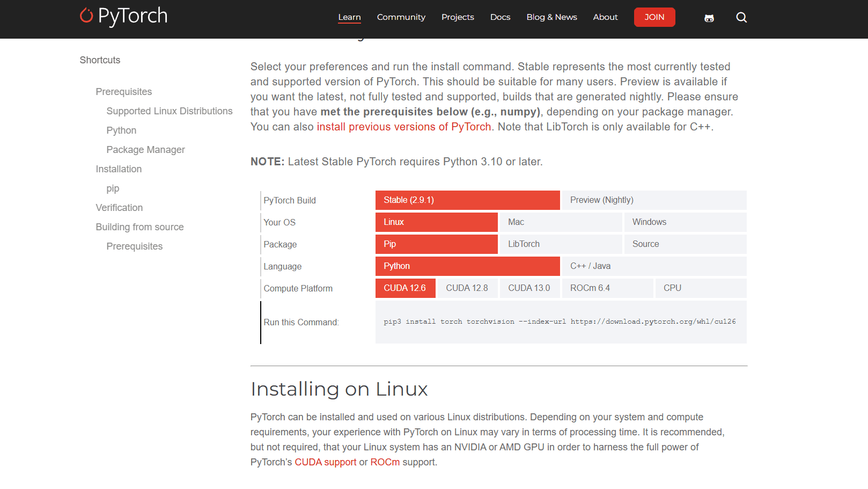Go to Supported Linux Distributions shortcut
Image resolution: width=868 pixels, height=489 pixels.
coord(170,111)
